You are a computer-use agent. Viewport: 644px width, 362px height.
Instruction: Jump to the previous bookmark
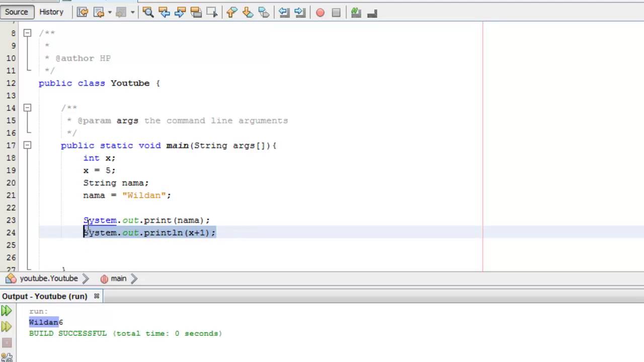pos(231,12)
